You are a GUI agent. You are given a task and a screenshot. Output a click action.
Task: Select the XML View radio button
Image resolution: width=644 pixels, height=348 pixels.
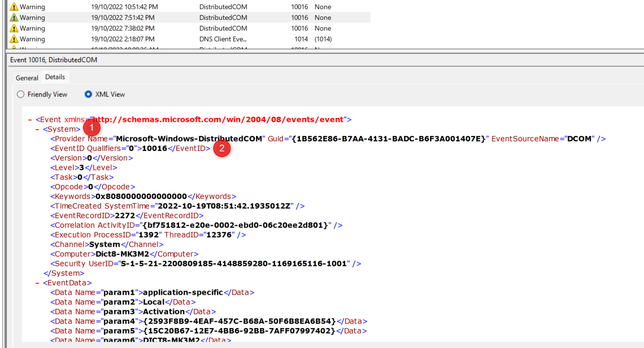coord(89,94)
